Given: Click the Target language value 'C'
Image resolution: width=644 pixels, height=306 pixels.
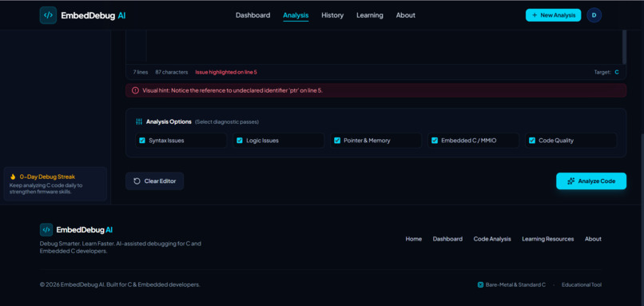Looking at the screenshot, I should (x=617, y=72).
